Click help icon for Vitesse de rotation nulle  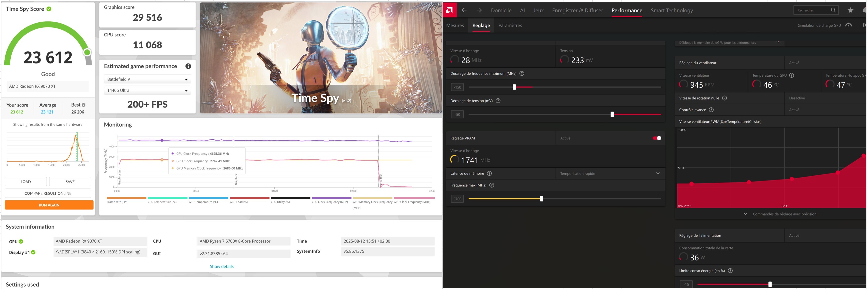click(724, 98)
